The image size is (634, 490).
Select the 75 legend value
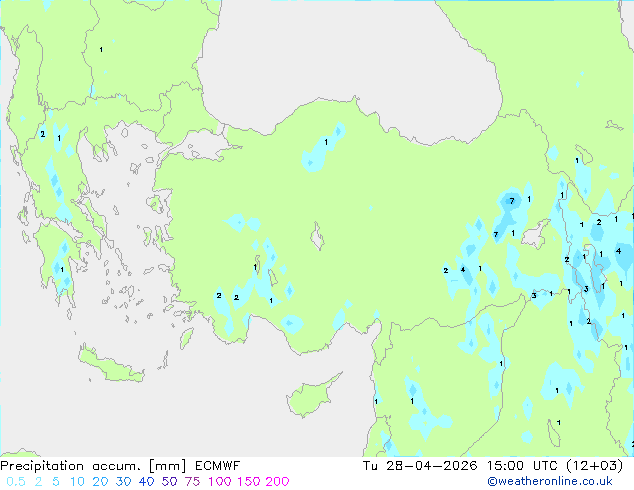(x=192, y=482)
